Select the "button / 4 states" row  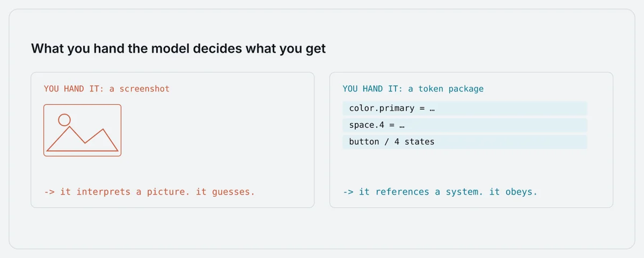click(465, 142)
